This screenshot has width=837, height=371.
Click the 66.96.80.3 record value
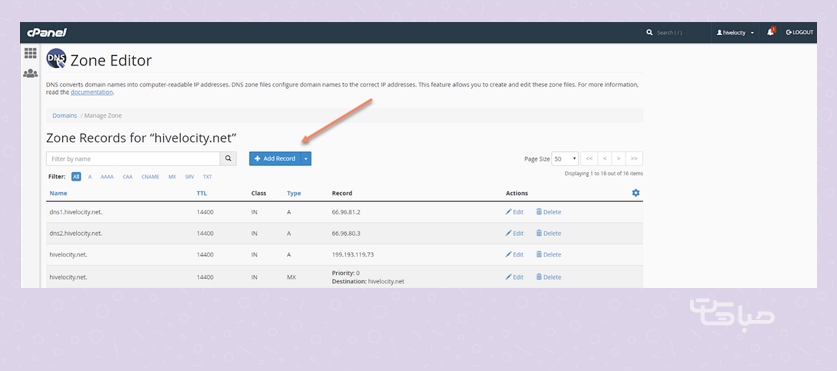[x=346, y=233]
